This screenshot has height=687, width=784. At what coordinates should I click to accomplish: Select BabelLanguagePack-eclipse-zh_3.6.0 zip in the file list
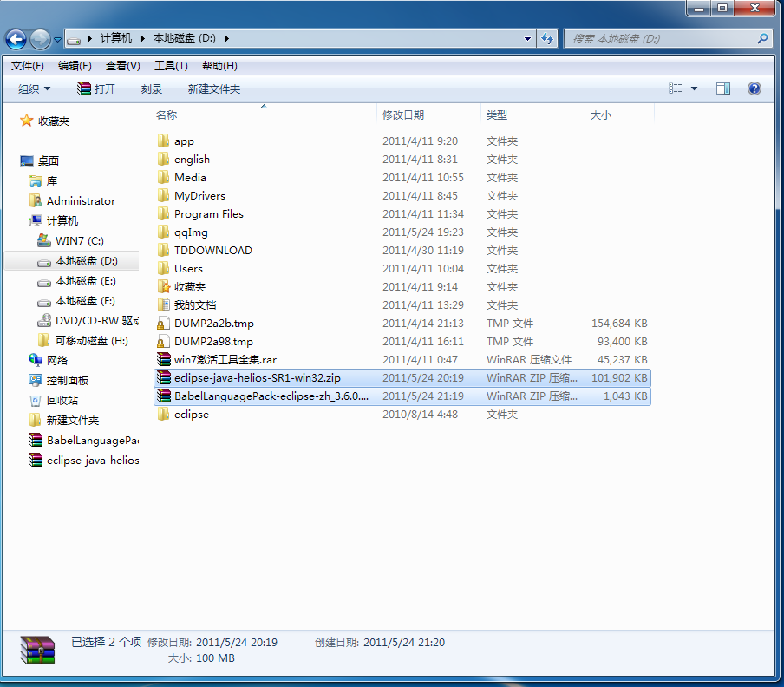(402, 396)
